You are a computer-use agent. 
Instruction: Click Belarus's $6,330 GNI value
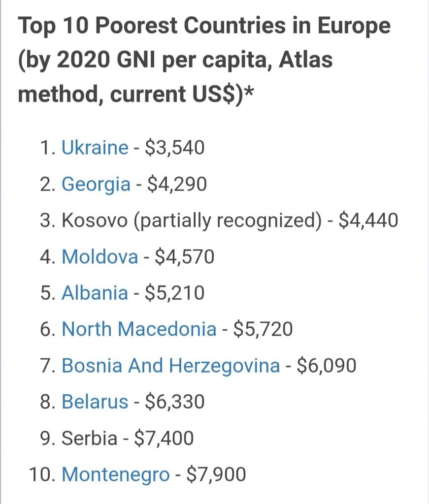175,402
